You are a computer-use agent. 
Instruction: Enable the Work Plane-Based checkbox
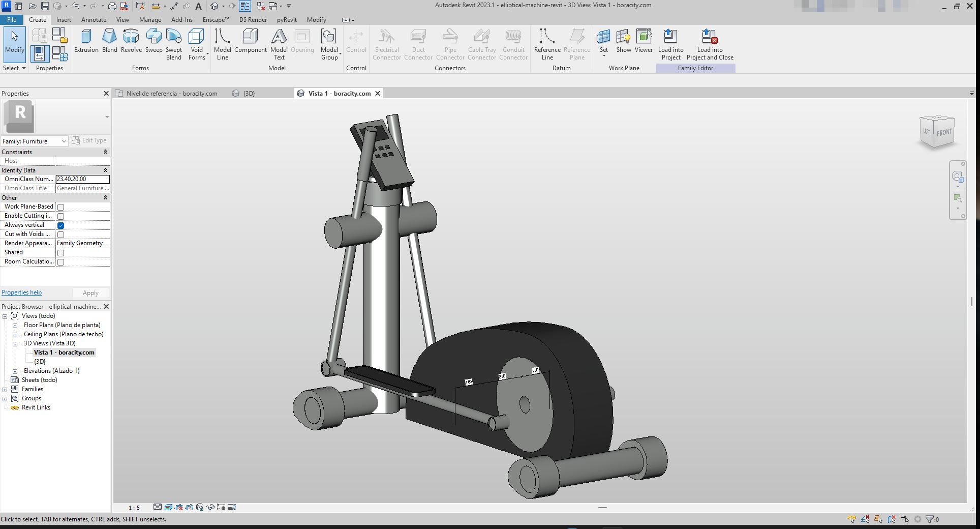[60, 207]
